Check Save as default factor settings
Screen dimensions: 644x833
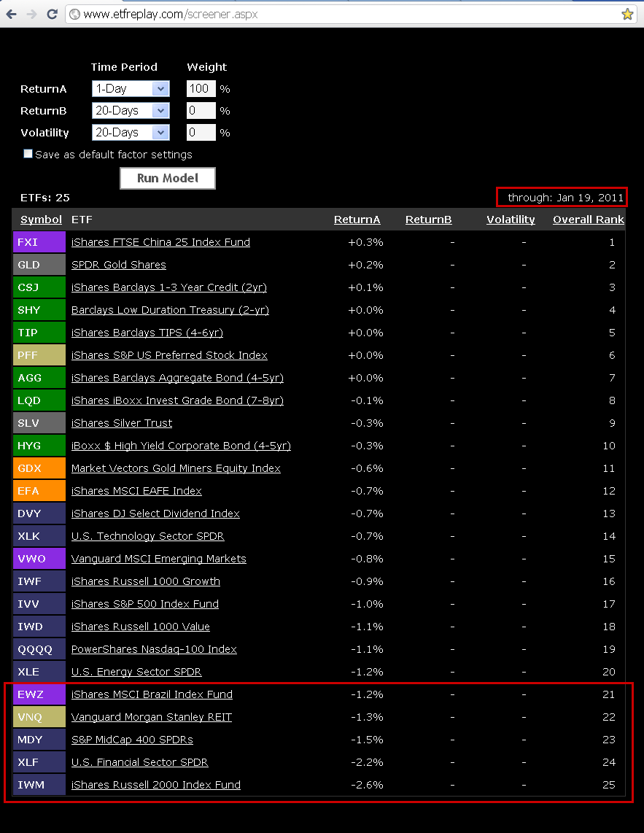tap(28, 153)
